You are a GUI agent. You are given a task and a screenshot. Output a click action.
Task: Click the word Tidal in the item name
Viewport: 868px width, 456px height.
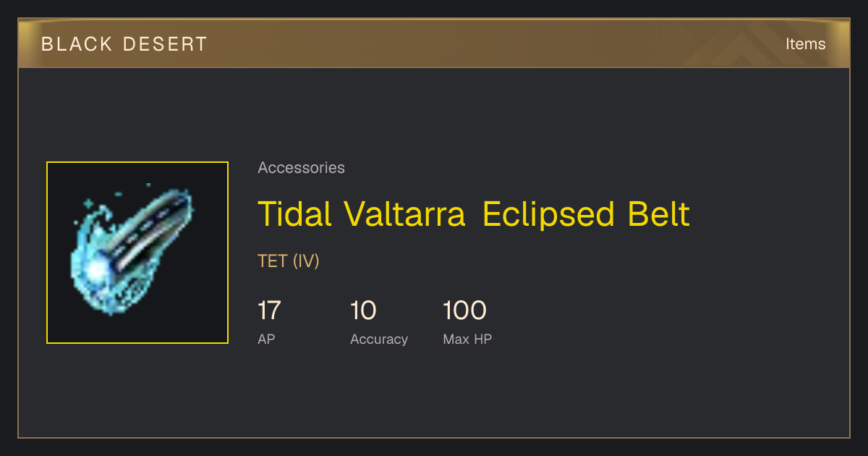coord(294,214)
